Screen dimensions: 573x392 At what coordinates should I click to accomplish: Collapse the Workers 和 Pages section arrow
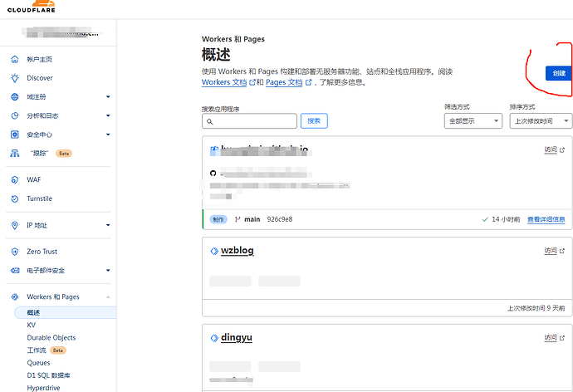tap(108, 297)
